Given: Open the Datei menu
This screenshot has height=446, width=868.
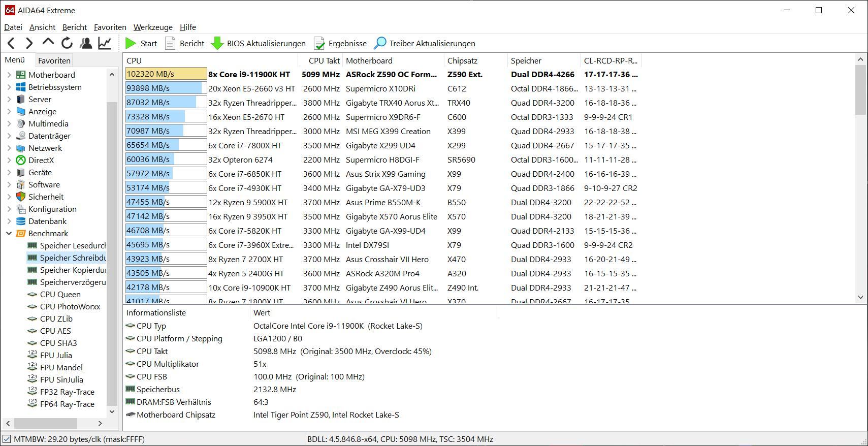Looking at the screenshot, I should click(x=13, y=27).
